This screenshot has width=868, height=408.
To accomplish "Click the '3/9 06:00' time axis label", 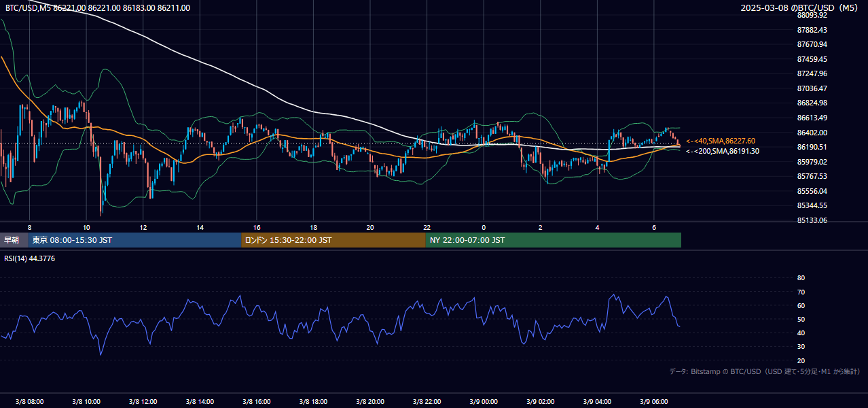I will tap(654, 402).
